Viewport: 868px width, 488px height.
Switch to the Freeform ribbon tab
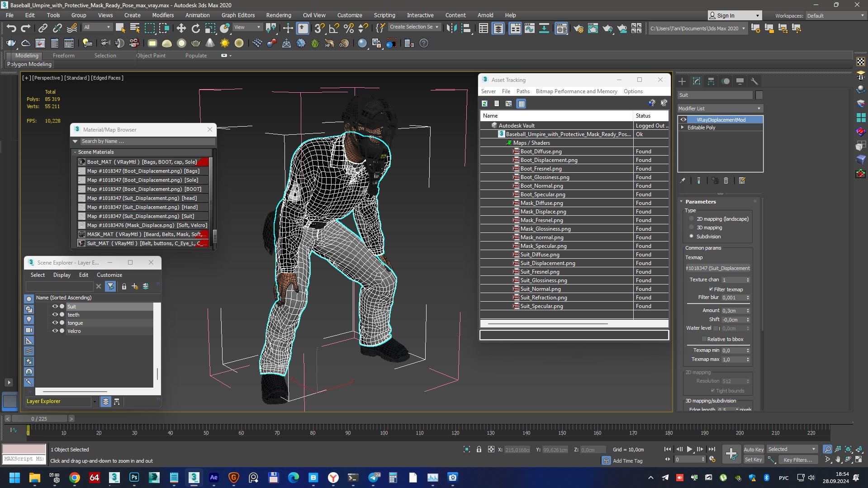tap(63, 56)
